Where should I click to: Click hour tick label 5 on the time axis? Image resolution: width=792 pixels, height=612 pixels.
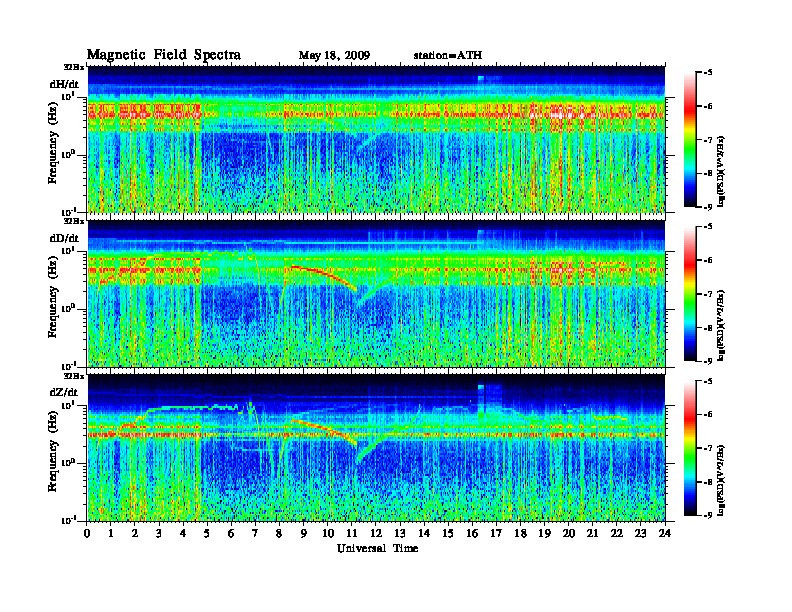[x=207, y=533]
